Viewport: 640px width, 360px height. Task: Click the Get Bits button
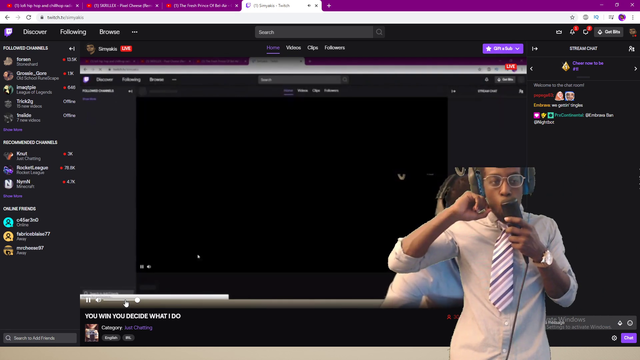[609, 32]
